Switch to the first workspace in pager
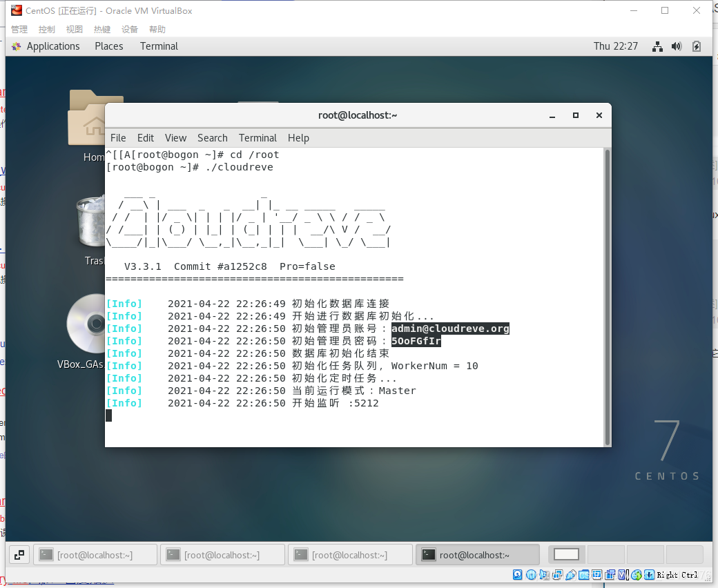 click(566, 555)
